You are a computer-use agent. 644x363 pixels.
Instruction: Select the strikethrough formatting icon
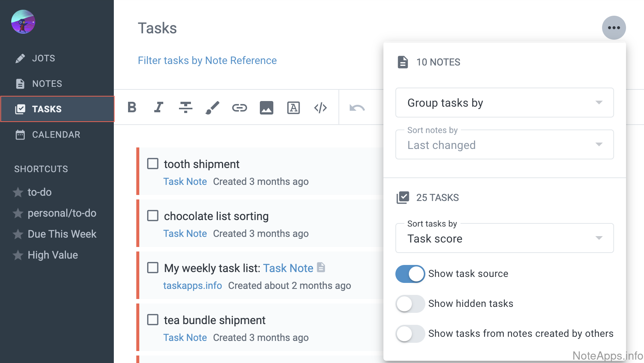pyautogui.click(x=186, y=108)
